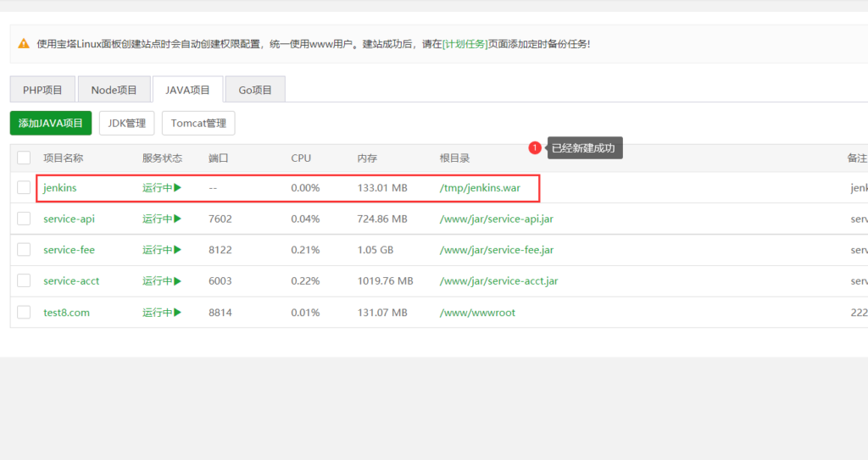Viewport: 868px width, 460px height.
Task: Check the jenkins row checkbox
Action: (24, 188)
